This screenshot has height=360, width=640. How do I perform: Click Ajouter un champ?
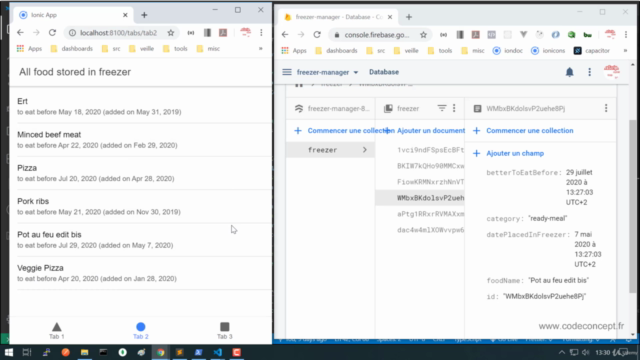pos(509,153)
